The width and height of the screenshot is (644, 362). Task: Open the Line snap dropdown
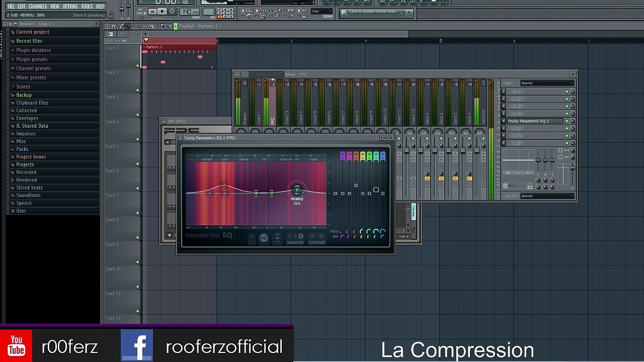(x=321, y=11)
